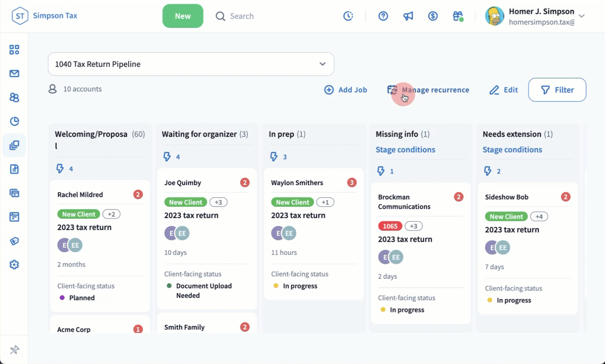Open Homer J. Simpson account menu chevron
This screenshot has width=605, height=364.
(582, 16)
